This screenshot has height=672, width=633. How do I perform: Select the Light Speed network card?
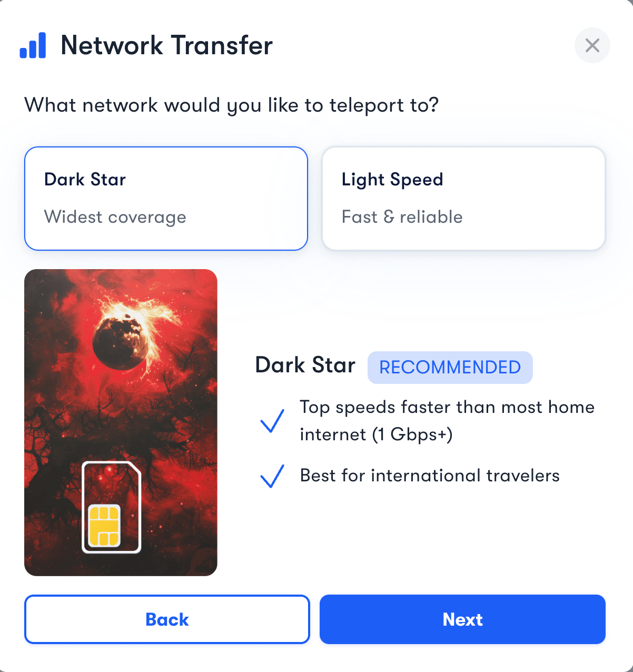click(463, 199)
